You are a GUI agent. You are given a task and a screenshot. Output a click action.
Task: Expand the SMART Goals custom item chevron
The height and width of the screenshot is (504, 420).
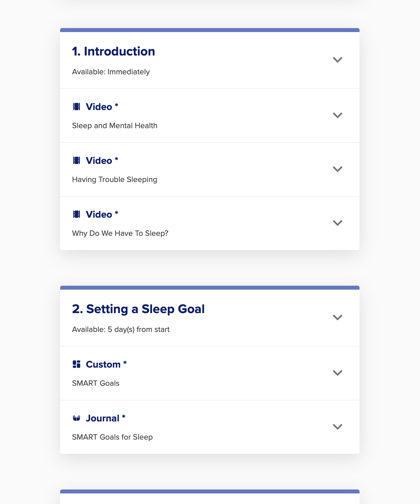[x=337, y=373]
